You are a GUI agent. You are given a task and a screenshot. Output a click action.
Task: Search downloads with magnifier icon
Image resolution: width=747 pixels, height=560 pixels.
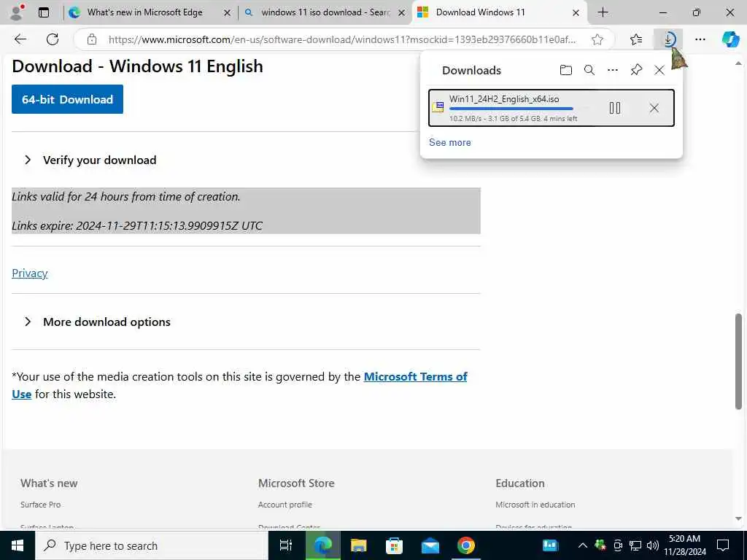pyautogui.click(x=589, y=71)
